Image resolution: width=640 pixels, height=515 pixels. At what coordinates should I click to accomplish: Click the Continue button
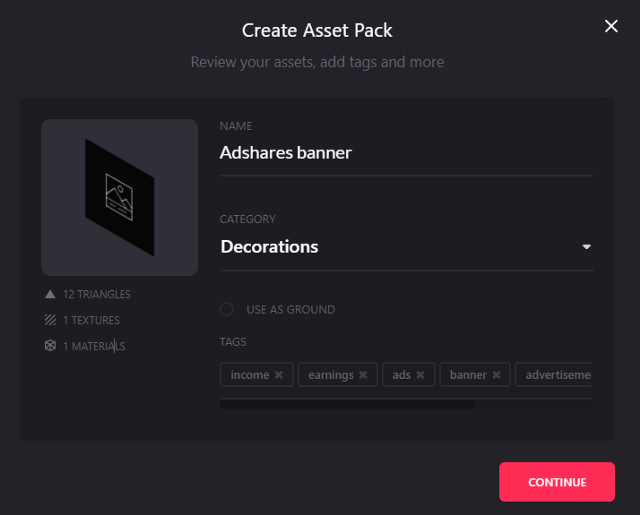[x=557, y=482]
